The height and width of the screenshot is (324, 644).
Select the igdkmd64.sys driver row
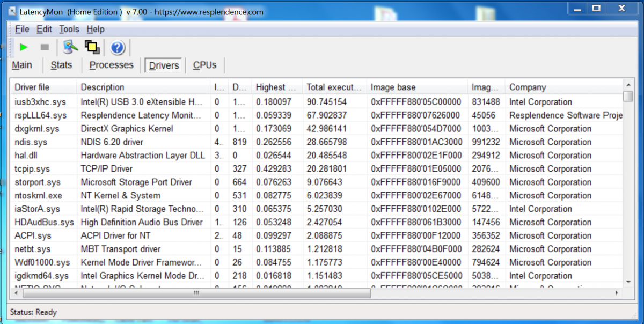317,276
